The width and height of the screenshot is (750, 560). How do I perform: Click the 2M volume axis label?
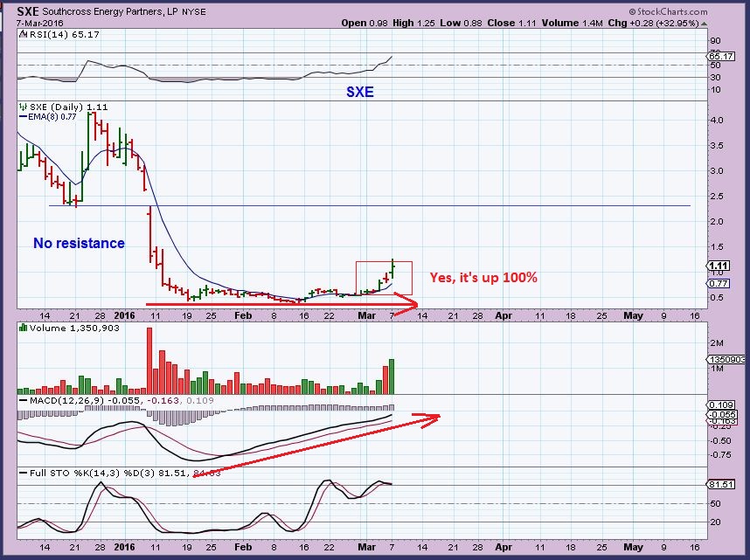tap(717, 342)
